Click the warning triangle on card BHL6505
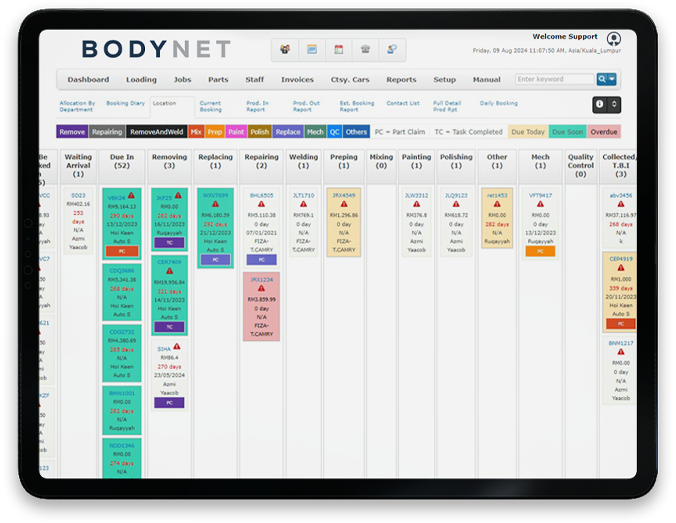This screenshot has width=676, height=523. point(261,204)
